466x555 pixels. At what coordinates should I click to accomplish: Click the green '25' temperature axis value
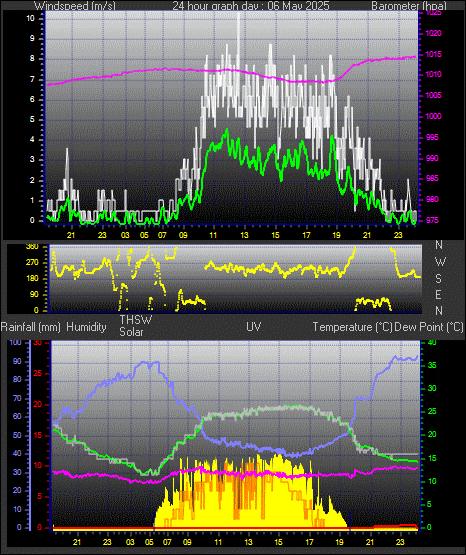[432, 412]
